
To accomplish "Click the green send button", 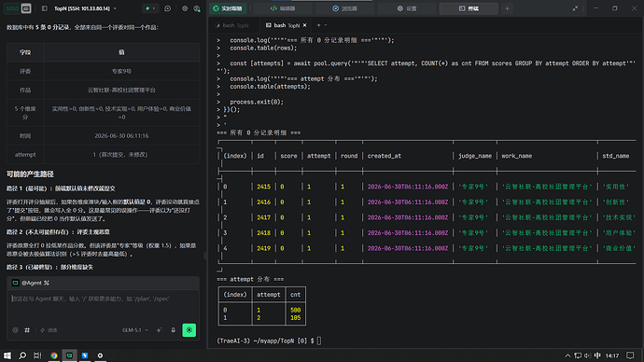I will (189, 330).
